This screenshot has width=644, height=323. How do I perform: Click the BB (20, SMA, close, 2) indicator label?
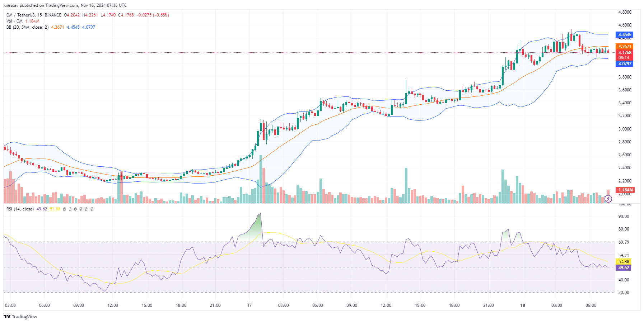[28, 27]
